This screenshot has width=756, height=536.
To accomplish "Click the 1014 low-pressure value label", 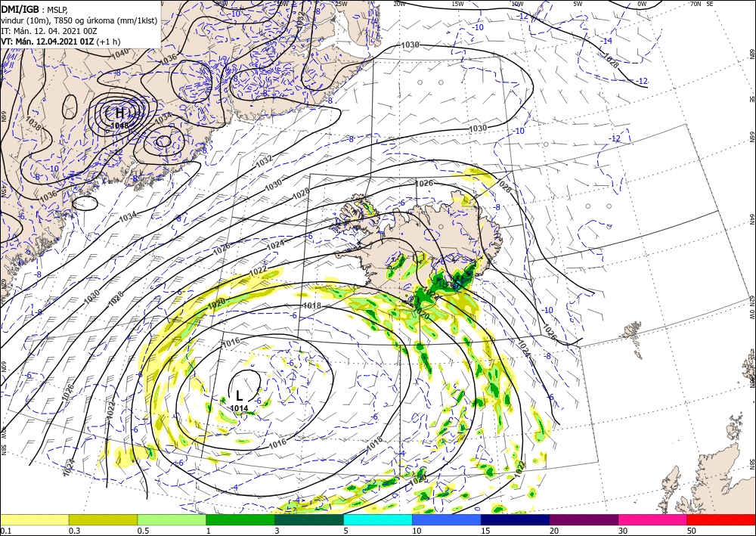I will click(x=239, y=408).
